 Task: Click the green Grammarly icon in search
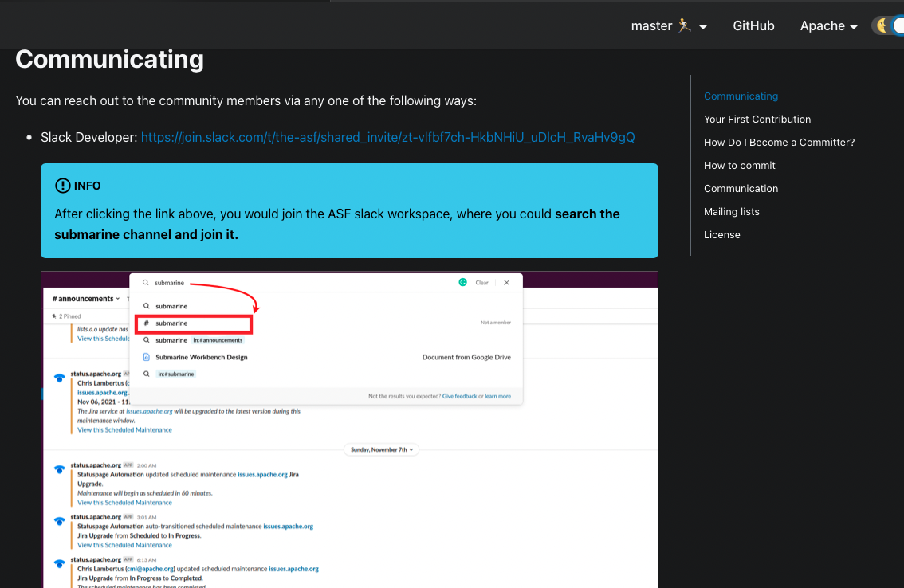tap(462, 283)
